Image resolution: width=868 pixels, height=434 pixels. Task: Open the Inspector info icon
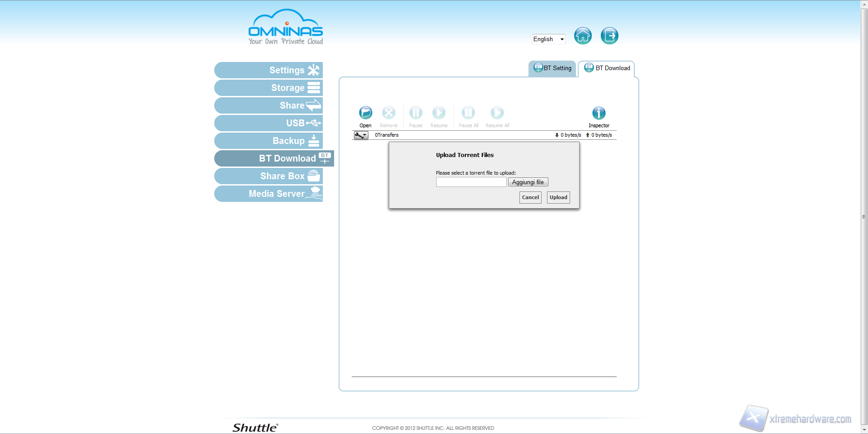(x=599, y=113)
